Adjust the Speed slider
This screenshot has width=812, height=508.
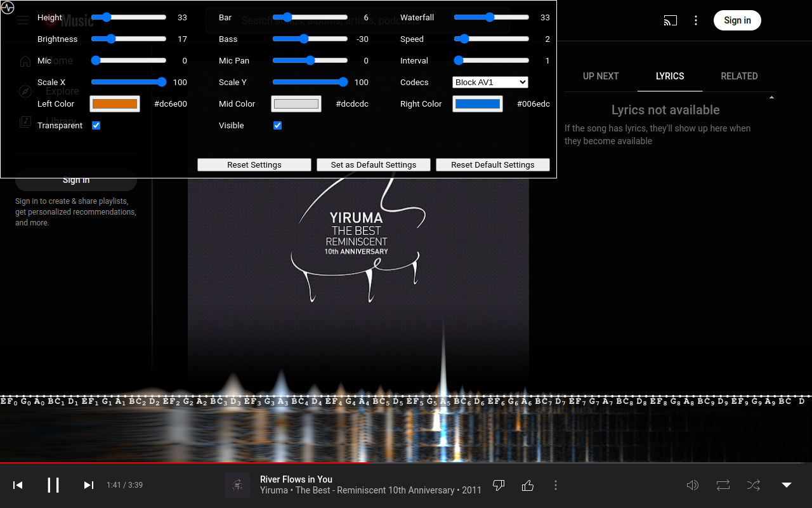point(492,39)
